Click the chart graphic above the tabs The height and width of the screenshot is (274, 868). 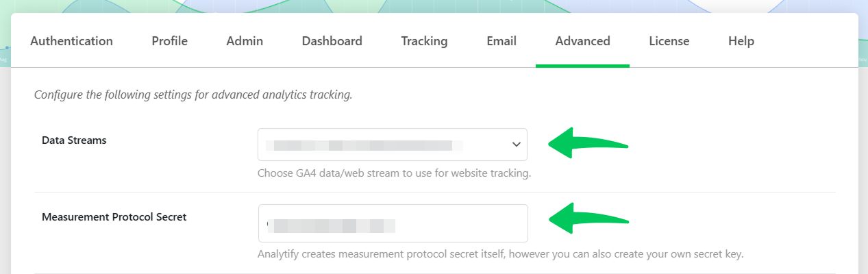434,6
